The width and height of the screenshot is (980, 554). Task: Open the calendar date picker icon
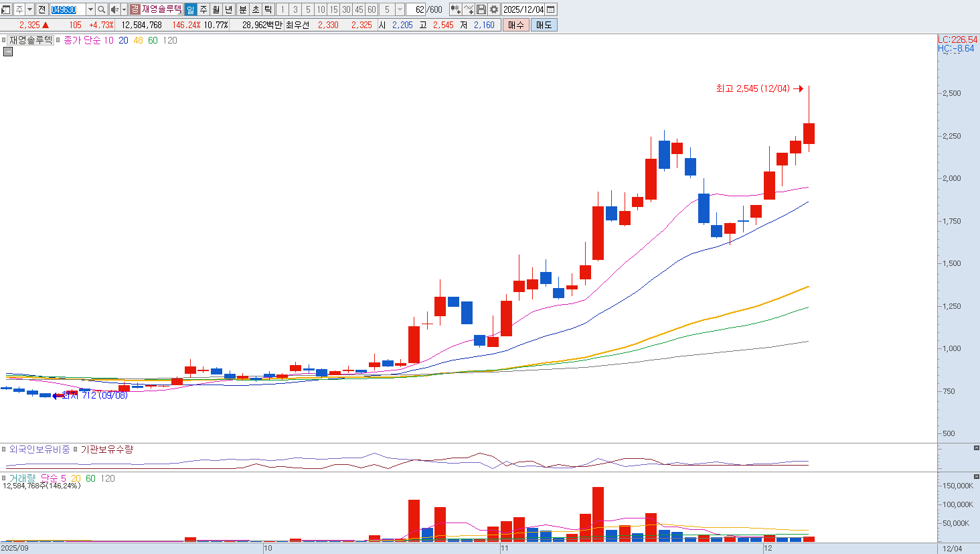[551, 9]
